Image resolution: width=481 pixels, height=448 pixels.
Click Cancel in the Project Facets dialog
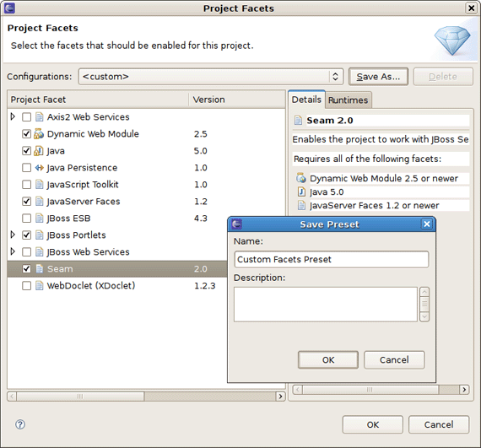(x=439, y=424)
